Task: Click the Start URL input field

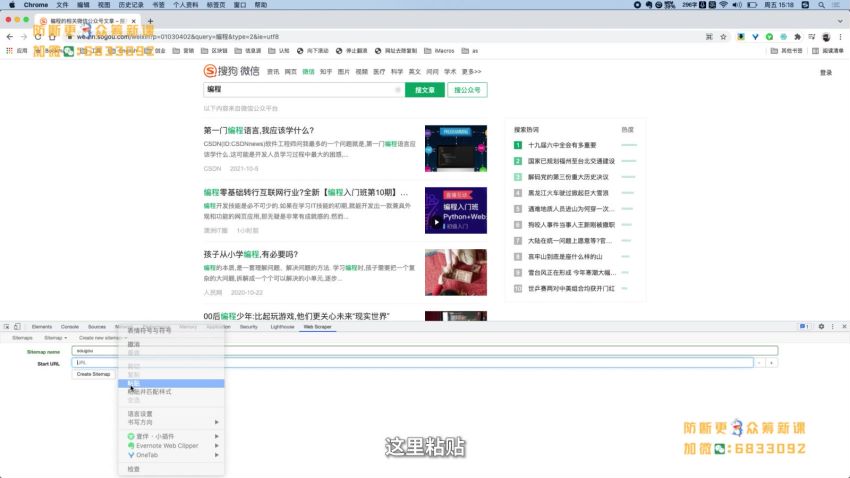Action: (x=413, y=363)
